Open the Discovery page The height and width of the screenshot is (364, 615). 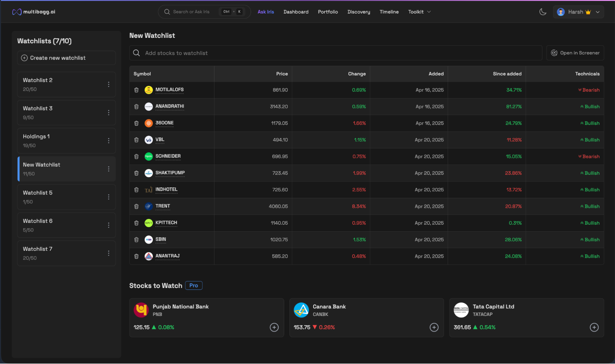point(358,12)
